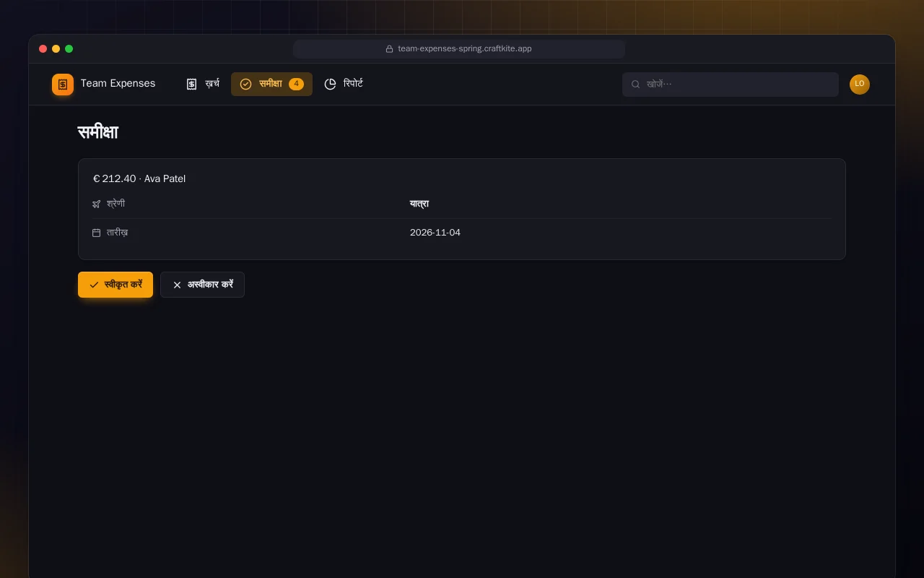924x578 pixels.
Task: Switch to the रिपोर्ट reports tab
Action: 344,84
